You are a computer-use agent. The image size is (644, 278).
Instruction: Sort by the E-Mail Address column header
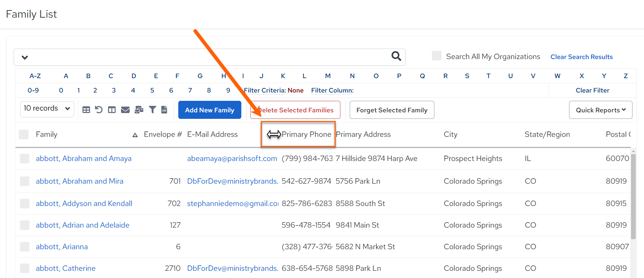coord(212,134)
